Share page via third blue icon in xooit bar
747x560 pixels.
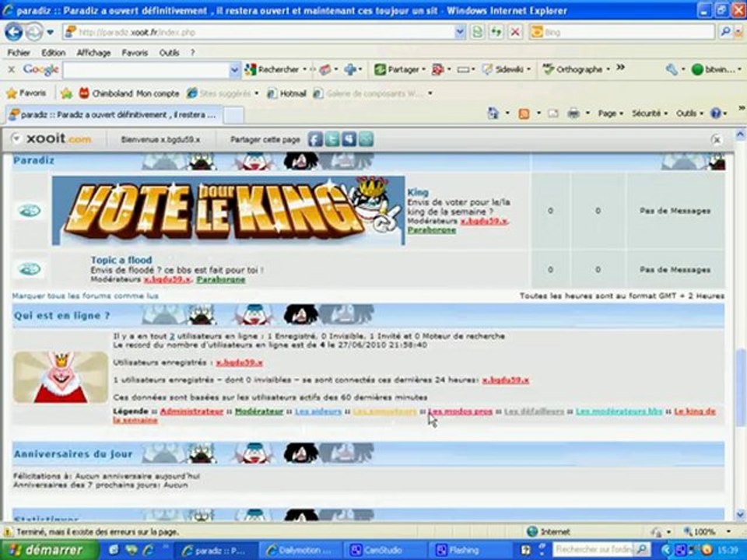[x=349, y=139]
